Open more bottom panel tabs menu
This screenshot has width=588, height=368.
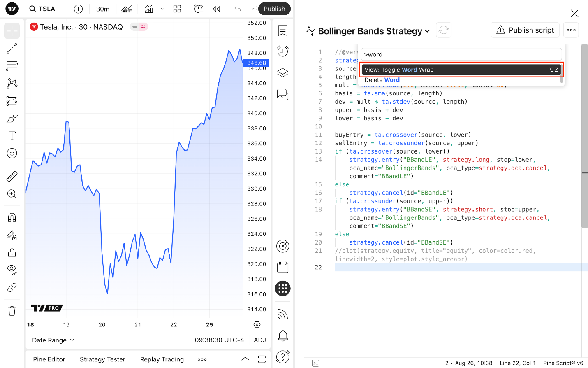pyautogui.click(x=202, y=359)
